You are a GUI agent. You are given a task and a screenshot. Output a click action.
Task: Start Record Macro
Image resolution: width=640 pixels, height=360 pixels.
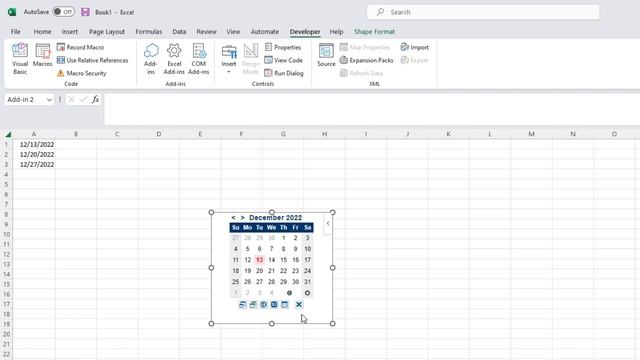80,47
